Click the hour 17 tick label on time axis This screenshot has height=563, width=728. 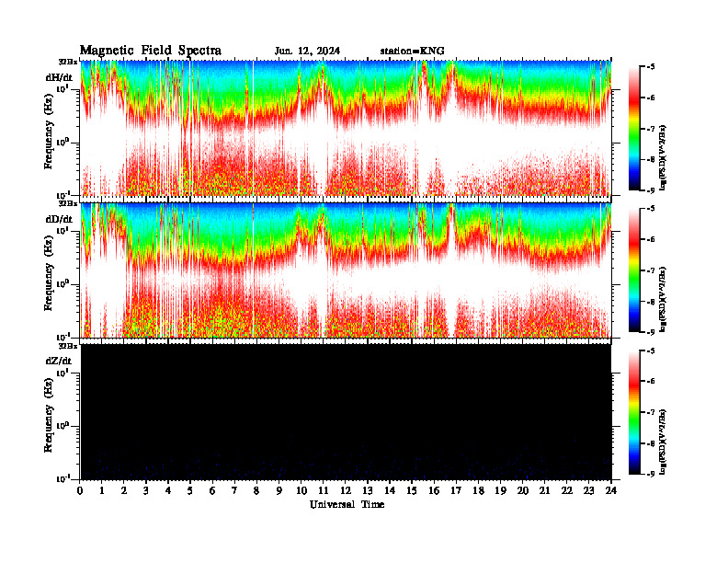[456, 490]
